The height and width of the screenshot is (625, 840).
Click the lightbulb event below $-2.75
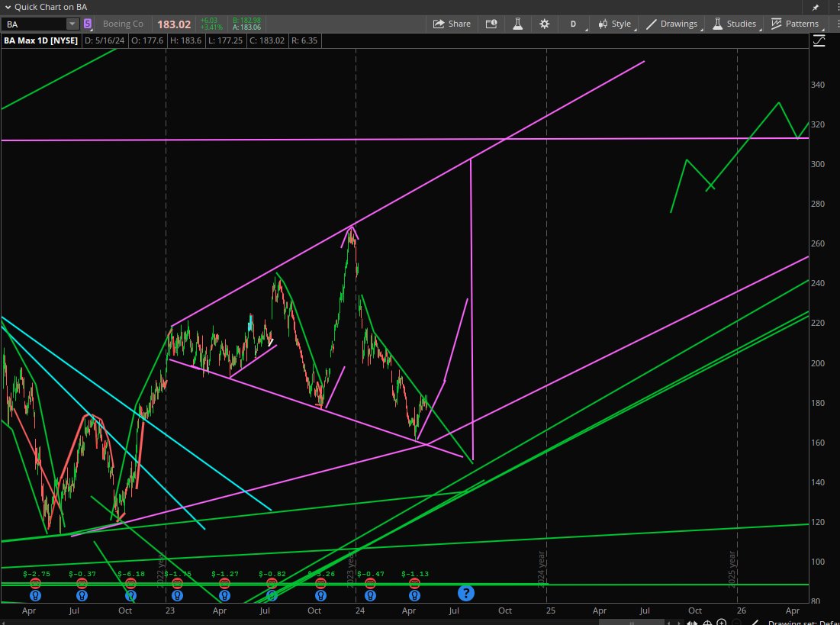pos(35,595)
